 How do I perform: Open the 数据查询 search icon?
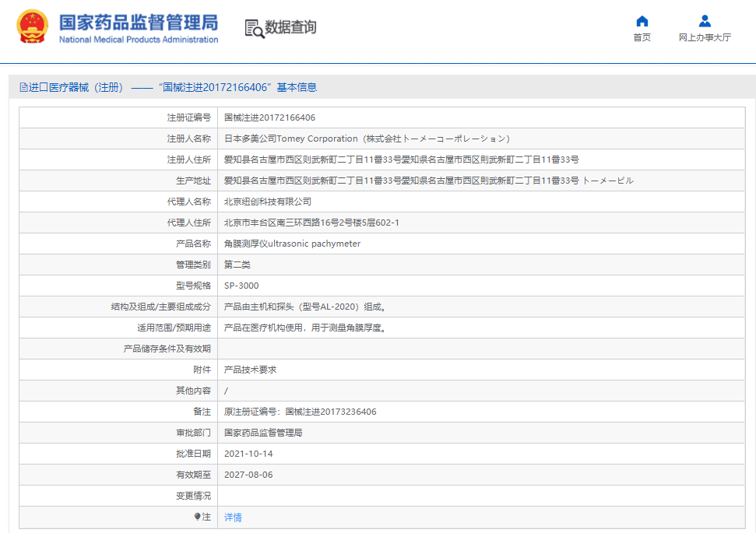coord(254,29)
